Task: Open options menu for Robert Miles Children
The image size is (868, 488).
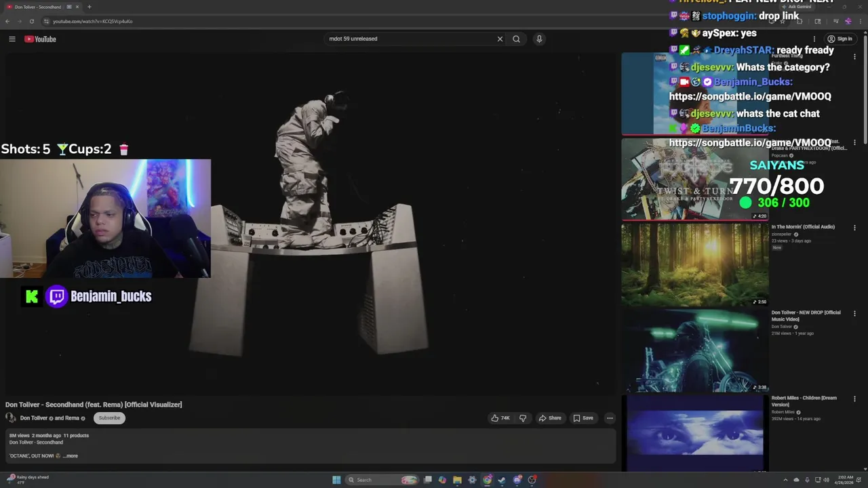Action: (x=854, y=399)
